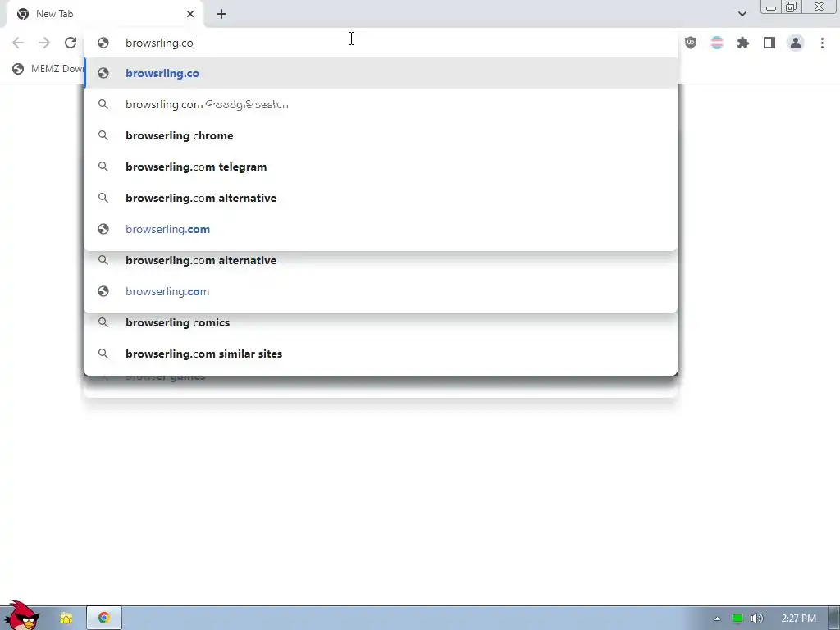Click the address bar text browsrling.co
The height and width of the screenshot is (630, 840).
159,43
